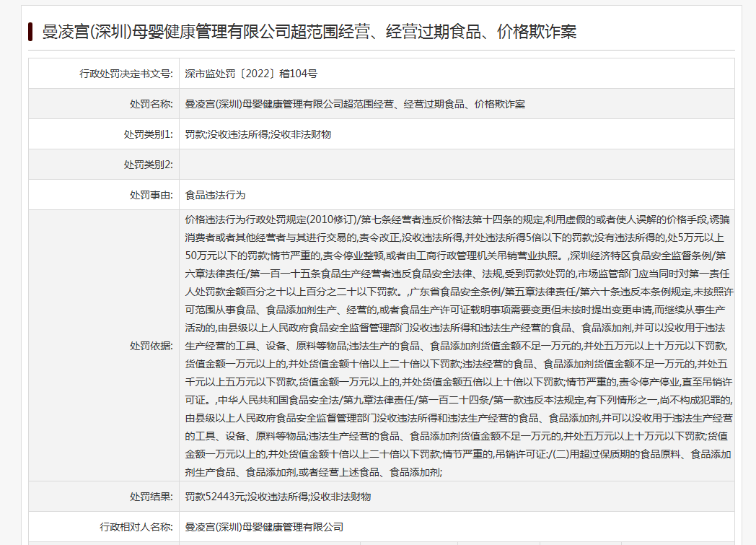This screenshot has height=545, width=756.
Task: Click value 罚款;没收违法所得;没收非法财物 in the 处罚类别1 row
Action: click(258, 134)
